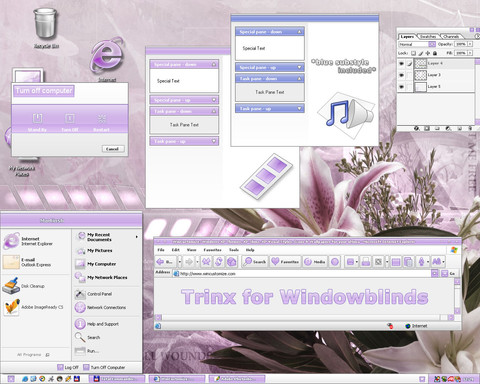Open Favorites from the browser toolbar
The height and width of the screenshot is (384, 480).
tap(285, 262)
